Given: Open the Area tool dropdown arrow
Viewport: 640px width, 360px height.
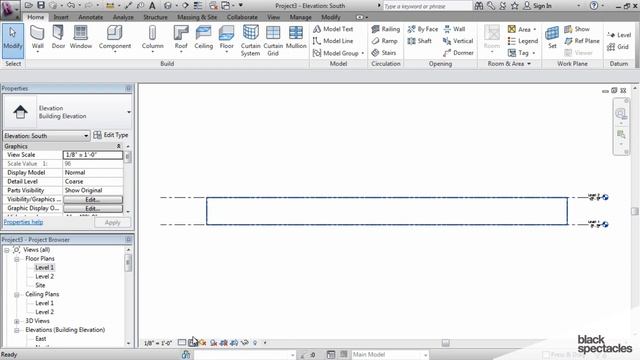Looking at the screenshot, I should 535,29.
